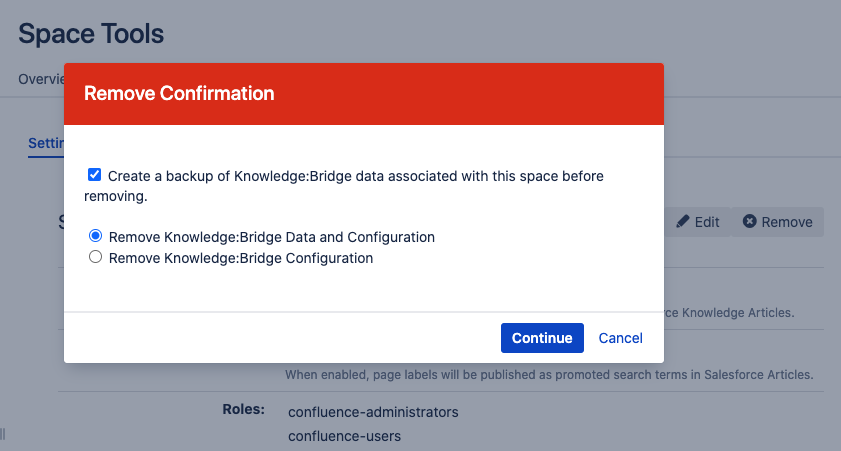Click the Remove button text in background
The height and width of the screenshot is (451, 841).
[x=787, y=222]
